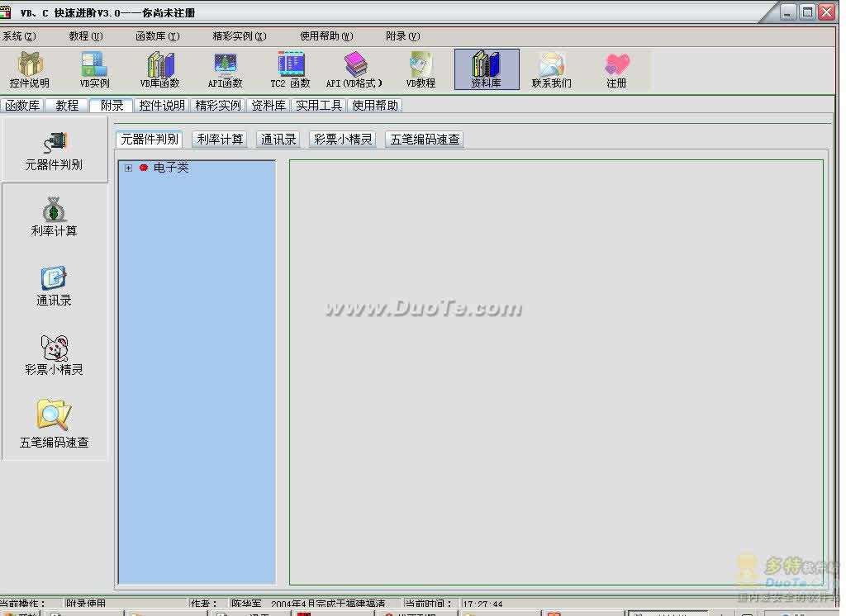846x616 pixels.
Task: Open the 函数库(Y) menu
Action: coord(157,36)
